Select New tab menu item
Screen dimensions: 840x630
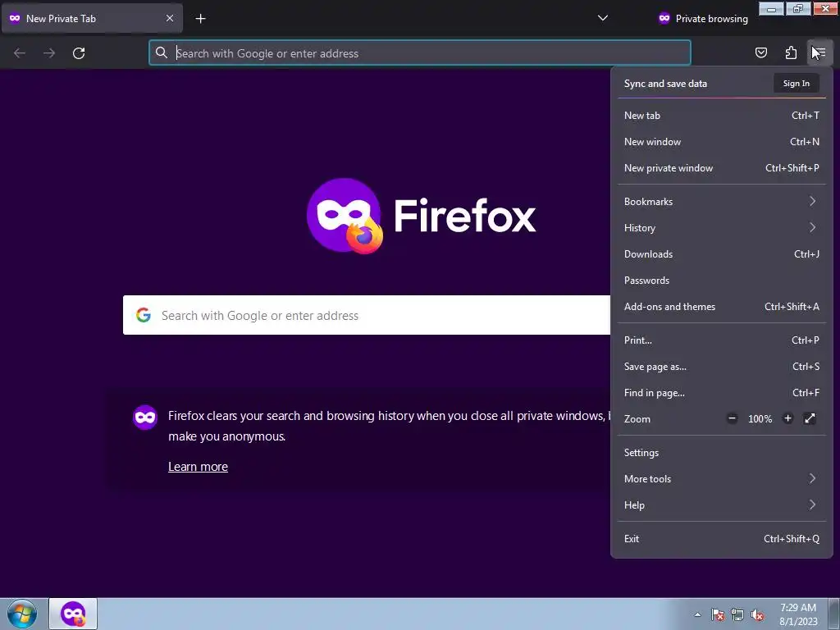click(721, 115)
